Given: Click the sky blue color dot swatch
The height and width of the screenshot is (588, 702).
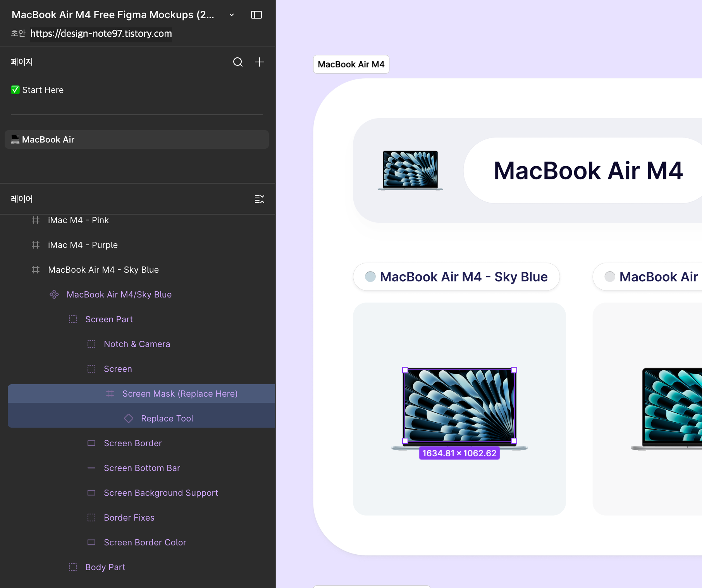Looking at the screenshot, I should point(370,277).
